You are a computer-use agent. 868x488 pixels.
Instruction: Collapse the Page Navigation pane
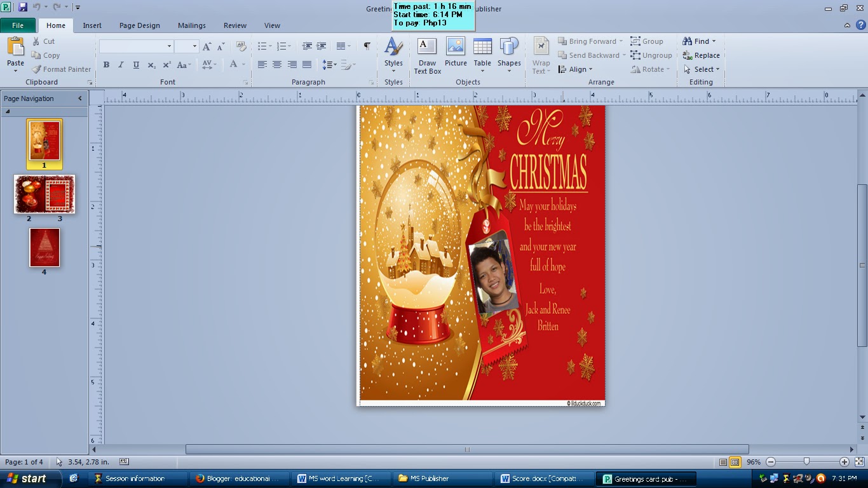pyautogui.click(x=80, y=98)
